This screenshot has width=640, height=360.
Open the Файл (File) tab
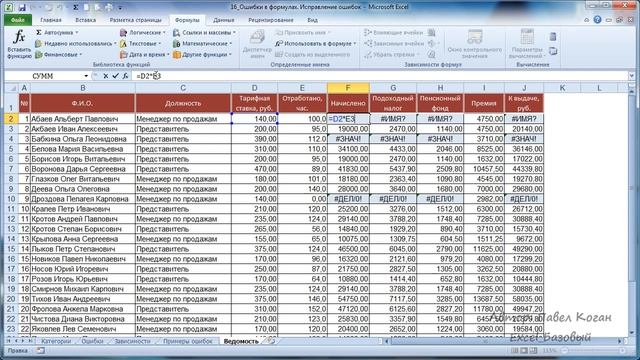18,20
